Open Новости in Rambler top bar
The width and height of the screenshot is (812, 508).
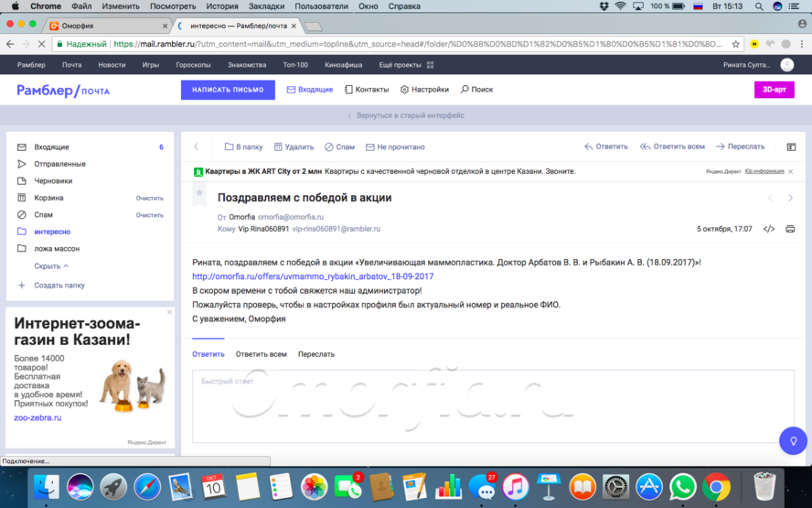point(112,65)
